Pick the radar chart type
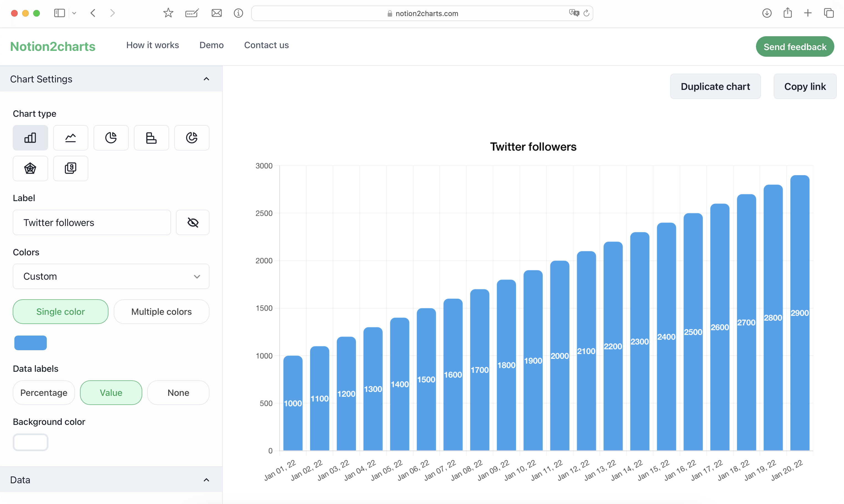The height and width of the screenshot is (504, 844). tap(30, 168)
